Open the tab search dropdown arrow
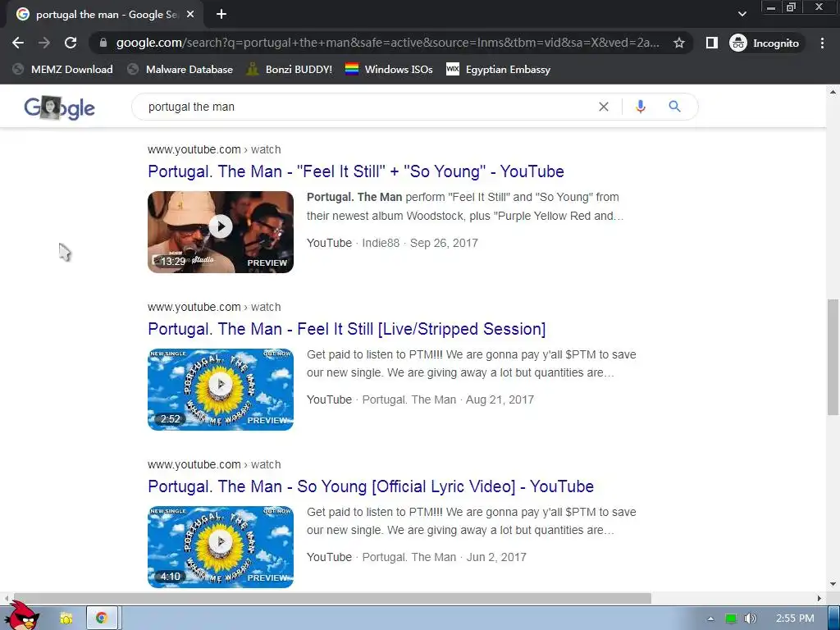The height and width of the screenshot is (630, 840). (x=742, y=14)
